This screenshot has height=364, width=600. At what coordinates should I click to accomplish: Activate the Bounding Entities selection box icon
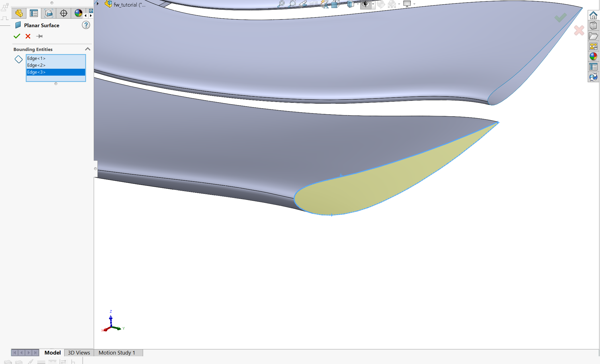pos(19,59)
